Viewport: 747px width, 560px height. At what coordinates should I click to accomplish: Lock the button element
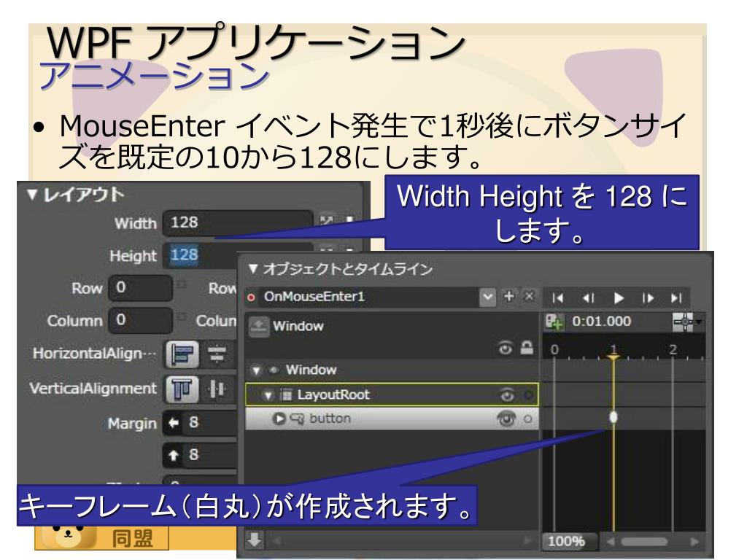click(x=527, y=419)
